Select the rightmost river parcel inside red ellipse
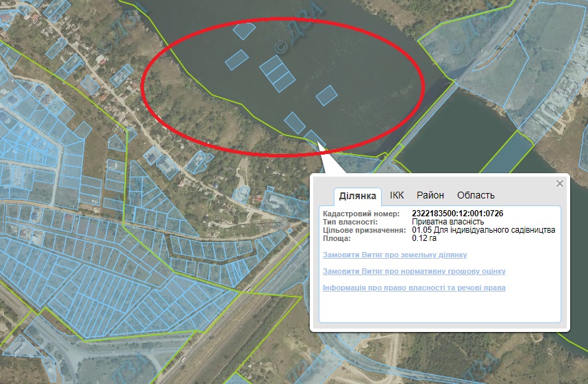This screenshot has height=384, width=588. pos(327,95)
